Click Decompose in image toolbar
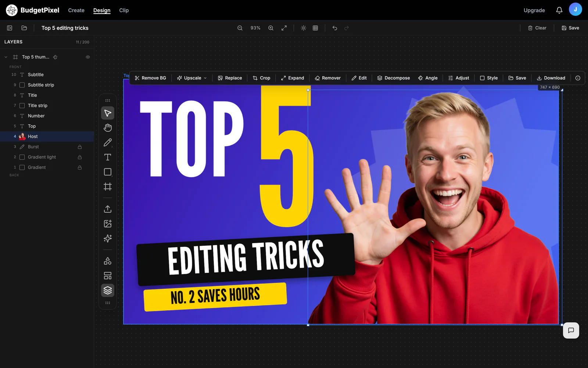This screenshot has height=368, width=588. pyautogui.click(x=394, y=78)
